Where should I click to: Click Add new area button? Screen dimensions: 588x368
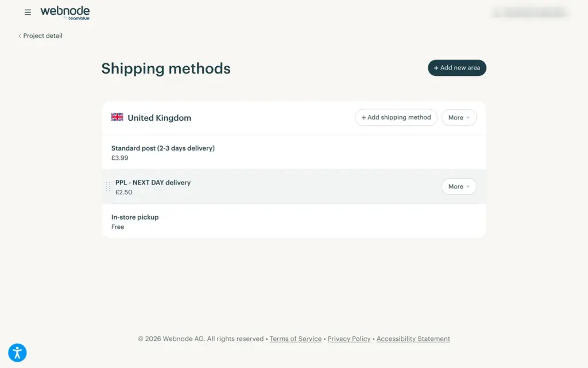pyautogui.click(x=457, y=68)
